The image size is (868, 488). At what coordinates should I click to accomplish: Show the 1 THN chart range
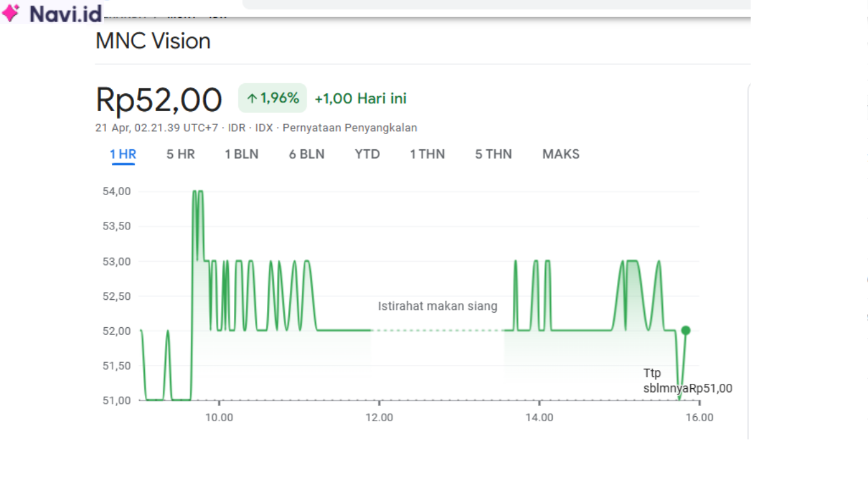coord(427,154)
